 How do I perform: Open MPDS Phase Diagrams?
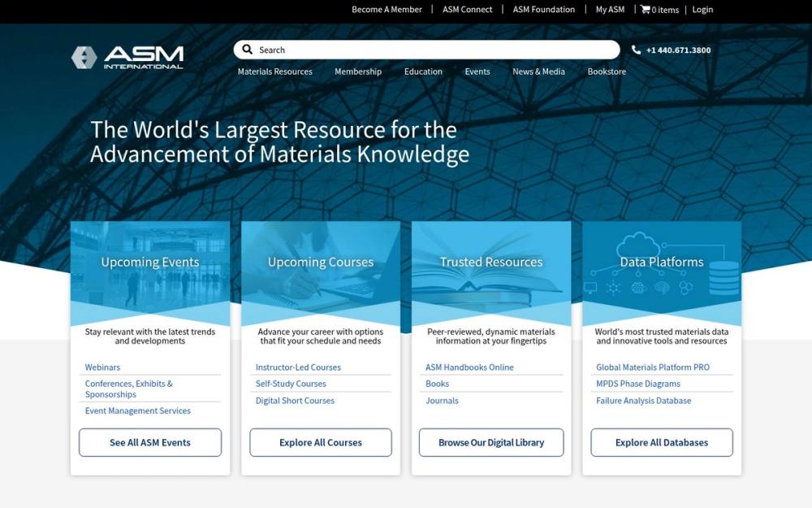[638, 384]
